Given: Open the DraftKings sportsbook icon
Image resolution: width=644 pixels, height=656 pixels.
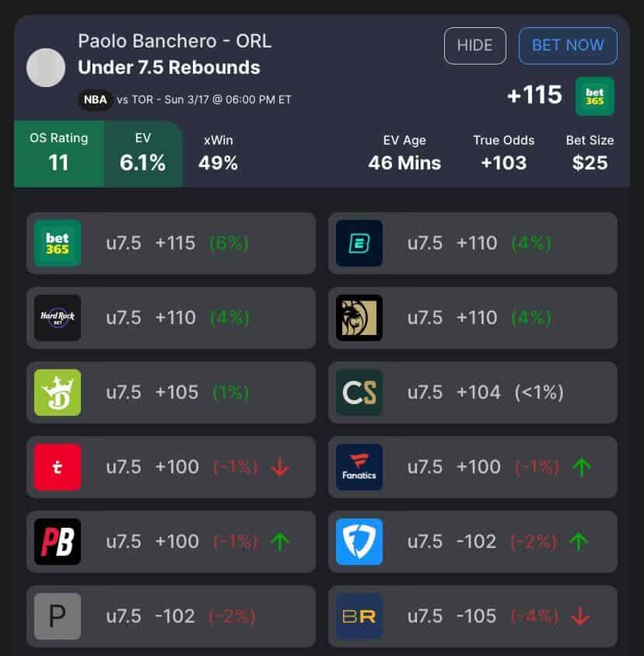Looking at the screenshot, I should click(x=58, y=393).
